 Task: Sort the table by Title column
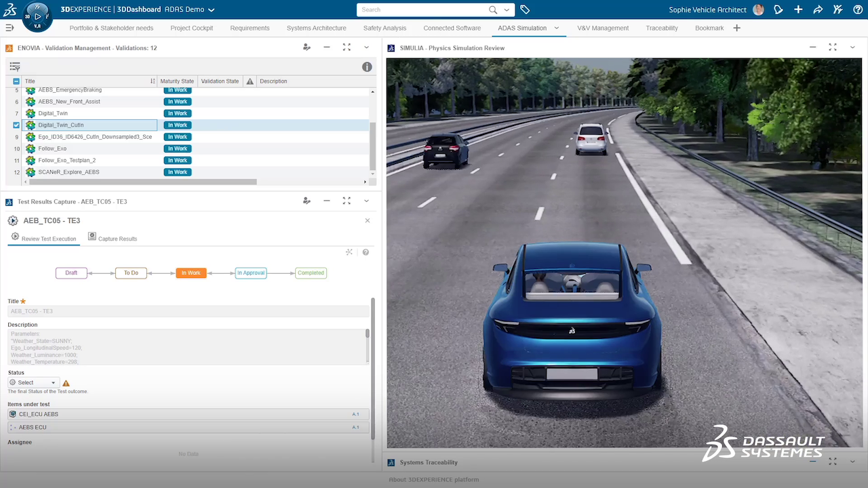(153, 81)
